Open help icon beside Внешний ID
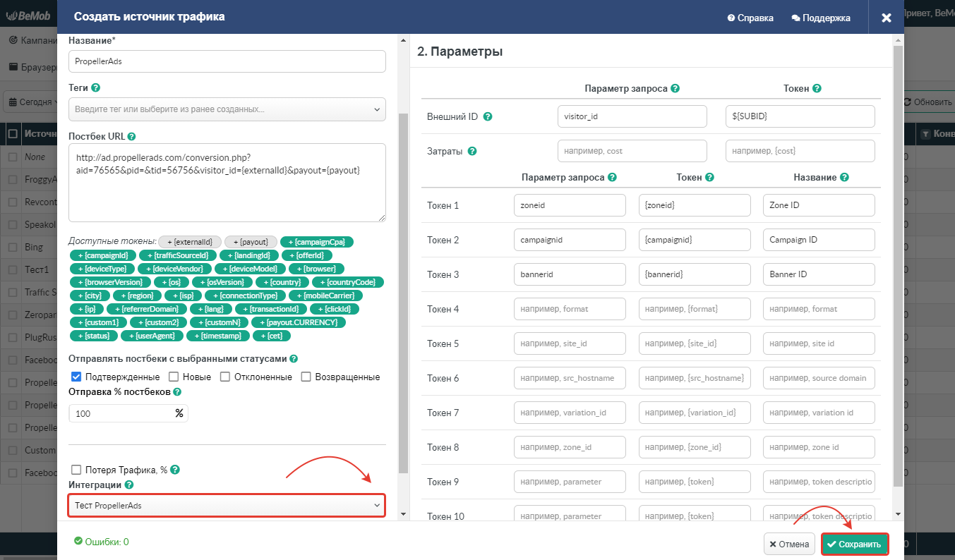 coord(487,116)
